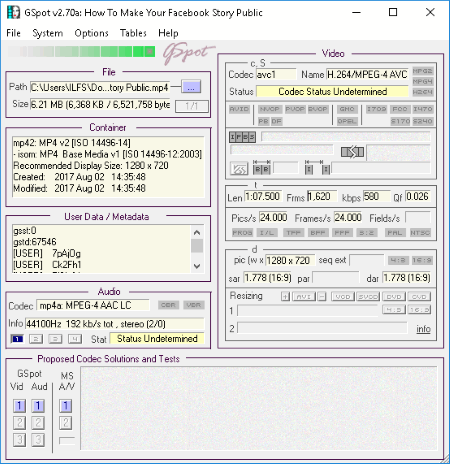Click the MPG4 indicator in Video panel
The height and width of the screenshot is (464, 450).
tap(422, 81)
